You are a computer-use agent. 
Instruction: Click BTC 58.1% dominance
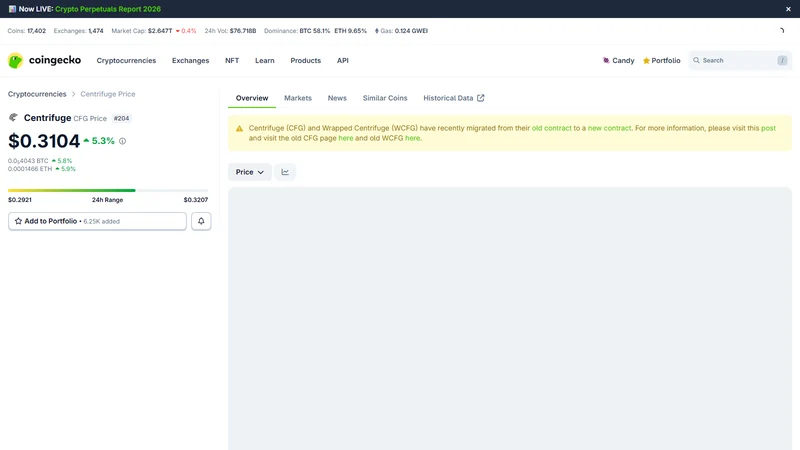(314, 31)
